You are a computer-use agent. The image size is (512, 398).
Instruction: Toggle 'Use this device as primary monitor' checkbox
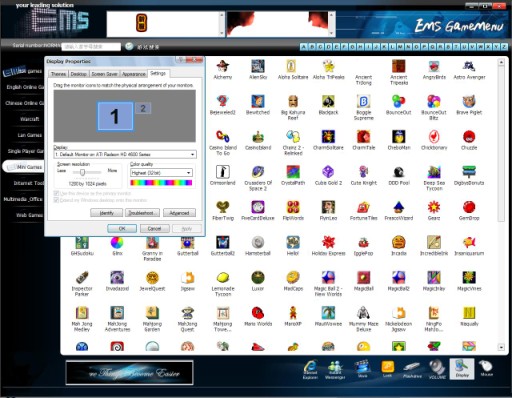click(x=56, y=193)
